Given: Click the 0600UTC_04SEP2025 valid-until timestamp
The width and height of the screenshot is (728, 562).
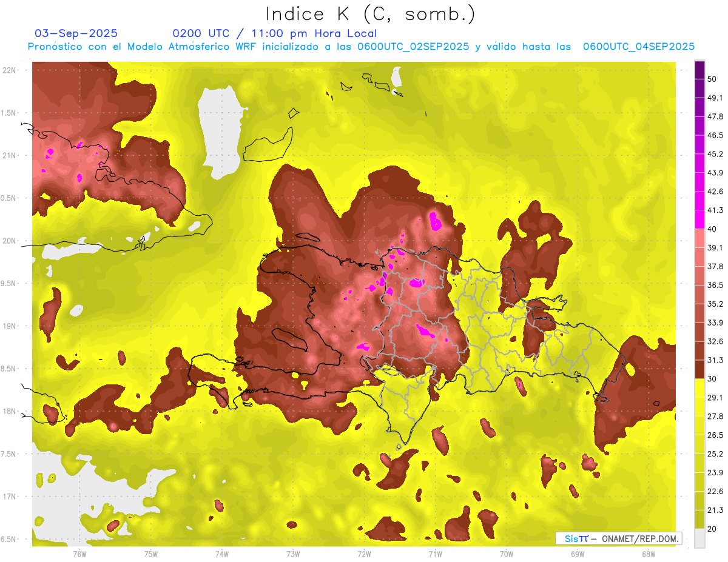Looking at the screenshot, I should pos(638,47).
